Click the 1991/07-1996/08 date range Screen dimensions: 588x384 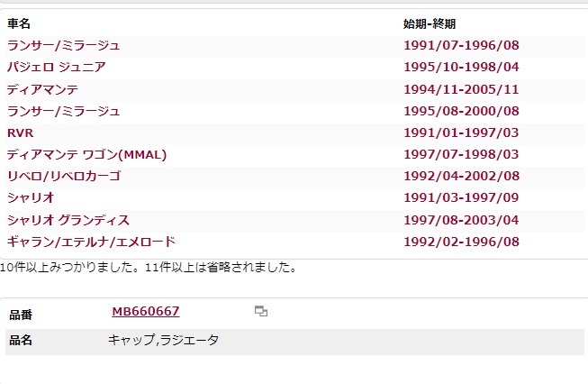(462, 45)
